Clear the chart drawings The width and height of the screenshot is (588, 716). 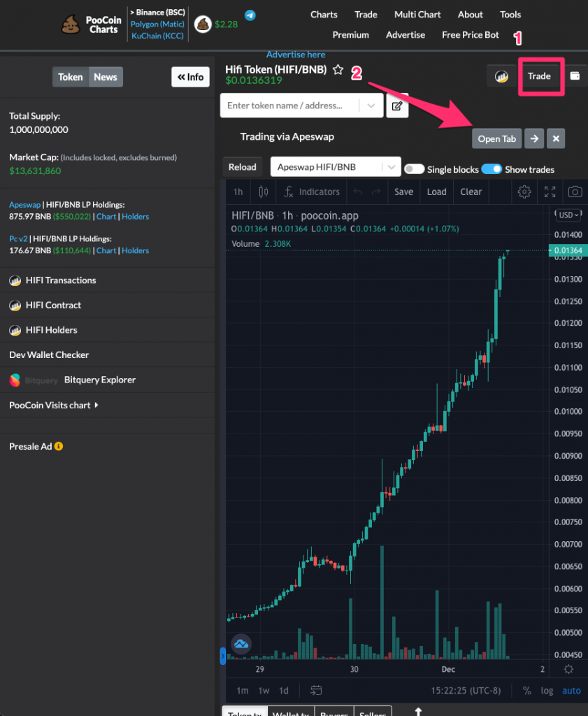pos(471,192)
